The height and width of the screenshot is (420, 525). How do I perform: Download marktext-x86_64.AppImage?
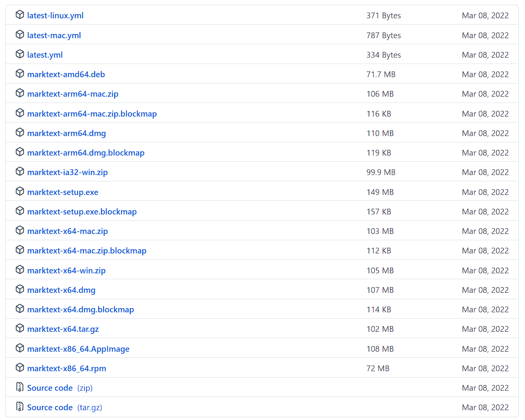coord(78,349)
